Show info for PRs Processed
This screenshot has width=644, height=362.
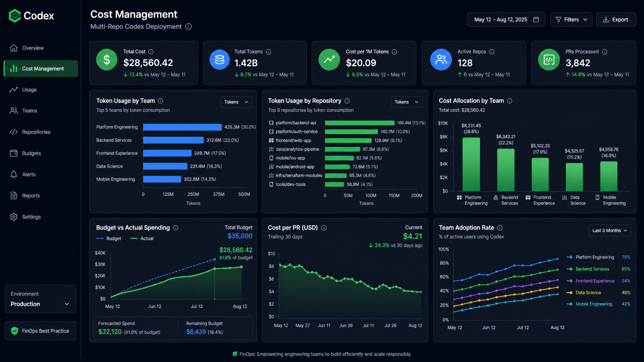tap(604, 52)
